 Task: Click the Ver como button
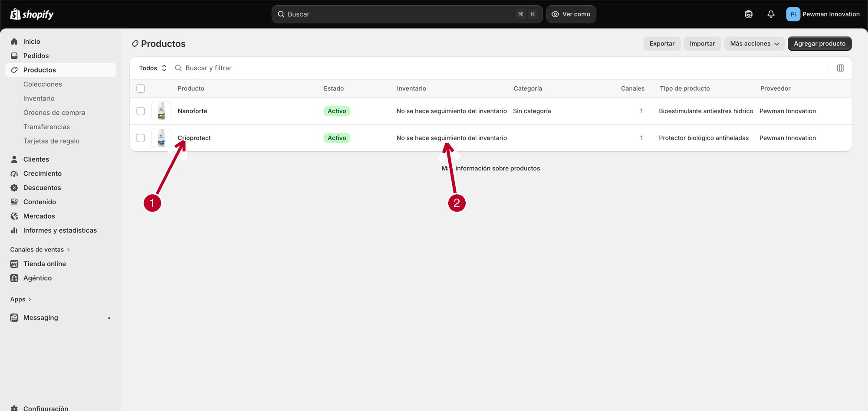point(571,14)
